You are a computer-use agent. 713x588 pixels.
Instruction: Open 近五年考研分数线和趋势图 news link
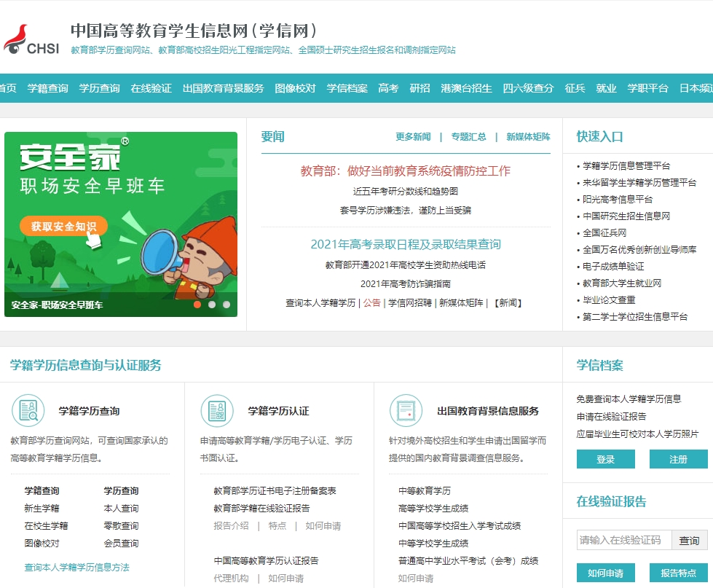click(406, 192)
